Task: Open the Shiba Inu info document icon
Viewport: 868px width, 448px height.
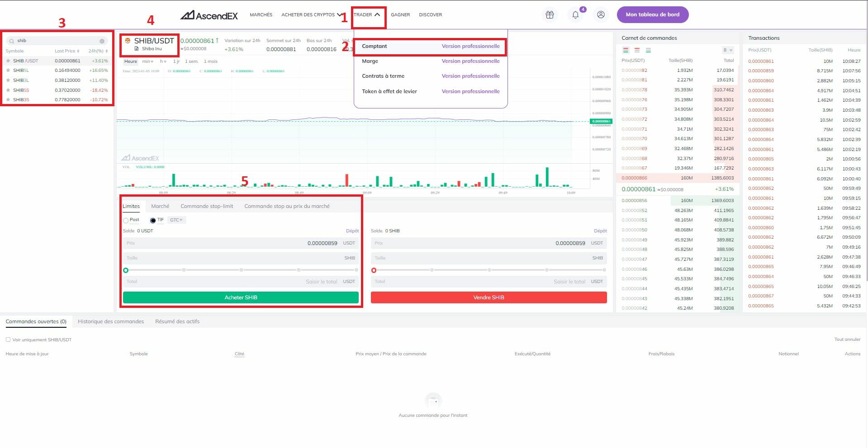Action: coord(137,49)
